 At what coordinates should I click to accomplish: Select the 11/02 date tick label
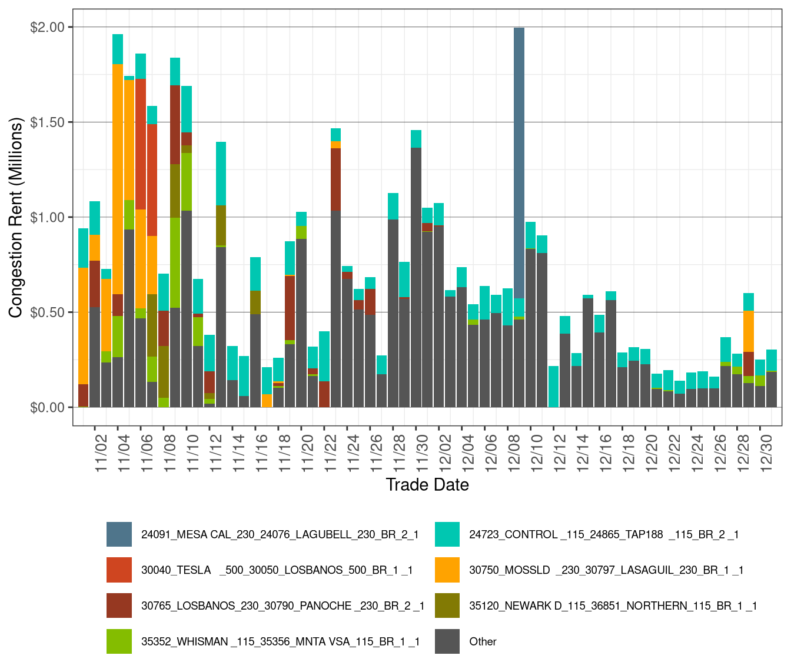pos(100,452)
